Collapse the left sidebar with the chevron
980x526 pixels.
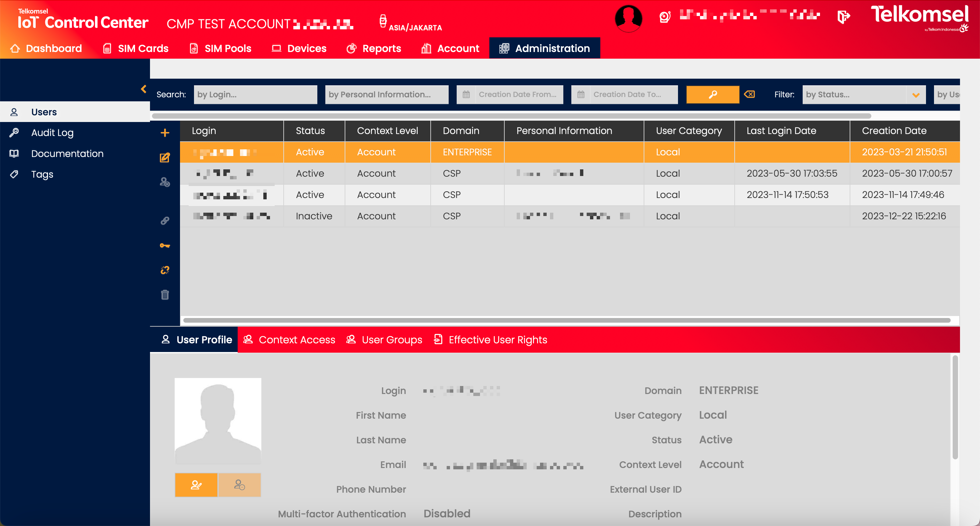144,89
